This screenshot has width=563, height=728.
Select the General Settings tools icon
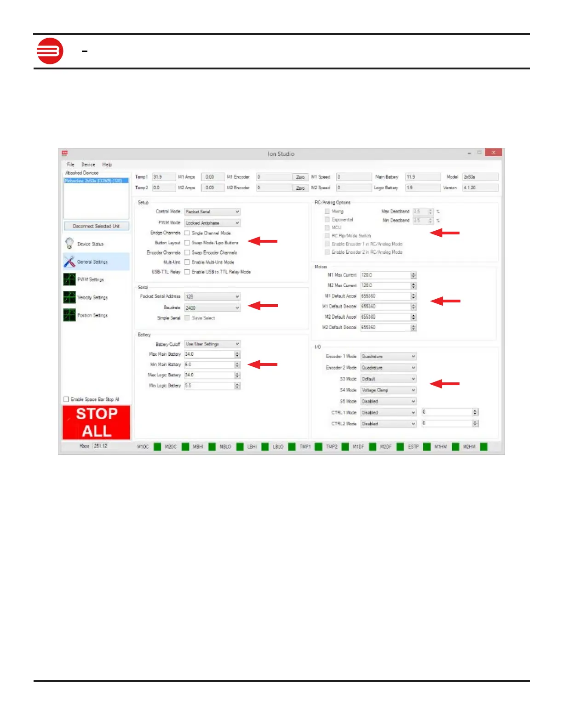click(69, 262)
